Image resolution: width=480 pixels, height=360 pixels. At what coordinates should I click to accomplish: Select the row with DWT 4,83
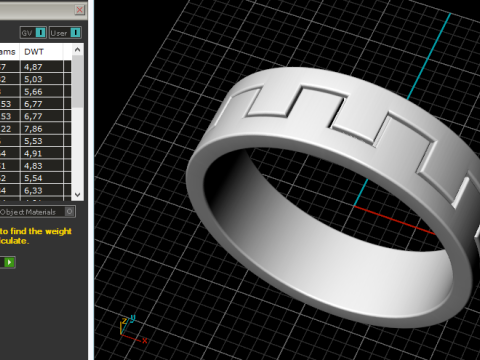click(35, 165)
